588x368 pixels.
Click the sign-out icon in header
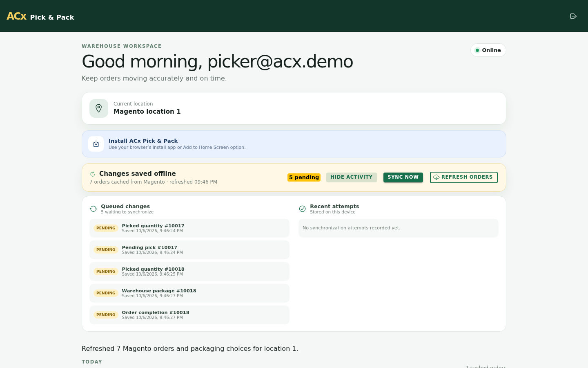[573, 16]
